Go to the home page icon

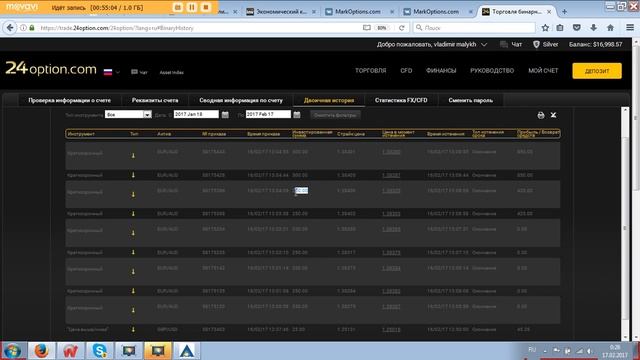(x=610, y=28)
